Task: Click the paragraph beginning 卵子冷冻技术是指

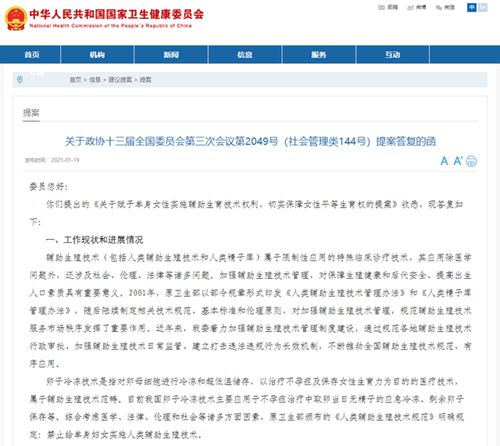Action: click(x=247, y=408)
